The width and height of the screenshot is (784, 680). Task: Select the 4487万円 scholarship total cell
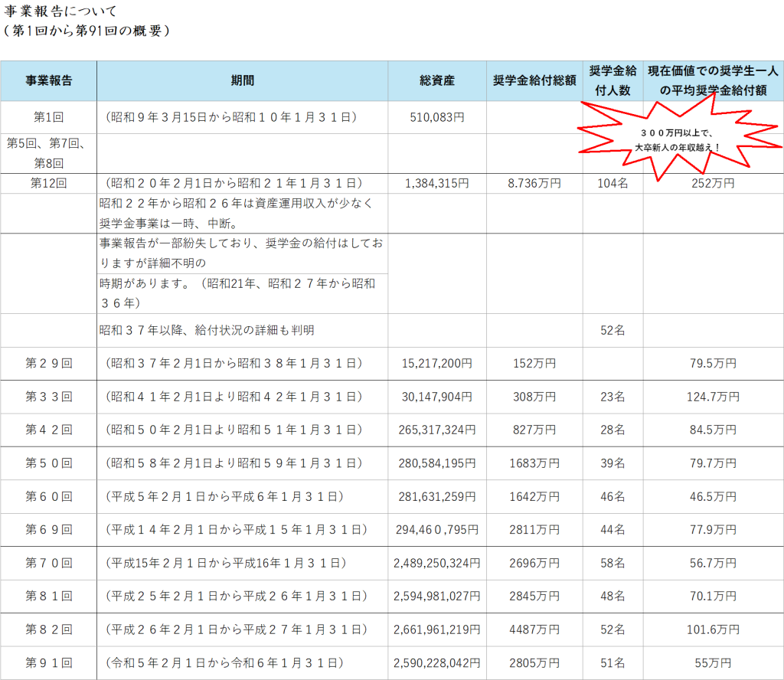point(534,629)
